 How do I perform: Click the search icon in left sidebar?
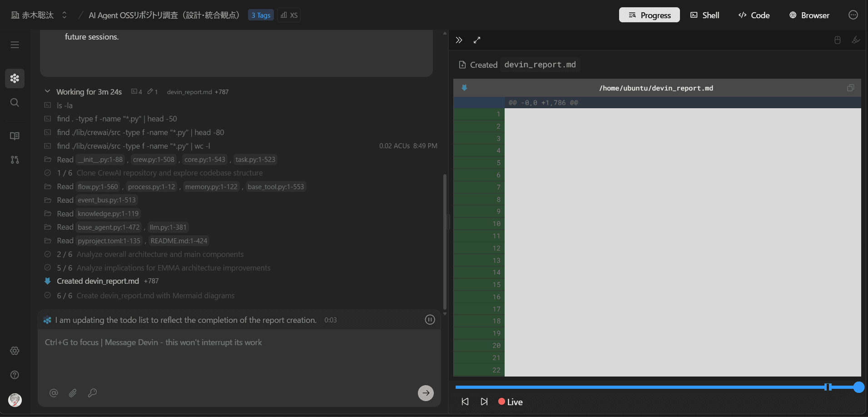15,102
